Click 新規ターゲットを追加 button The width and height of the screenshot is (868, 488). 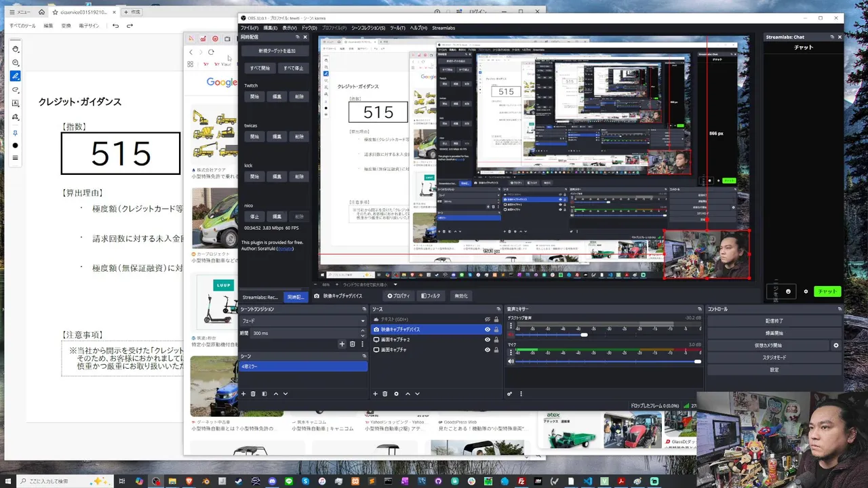click(277, 51)
